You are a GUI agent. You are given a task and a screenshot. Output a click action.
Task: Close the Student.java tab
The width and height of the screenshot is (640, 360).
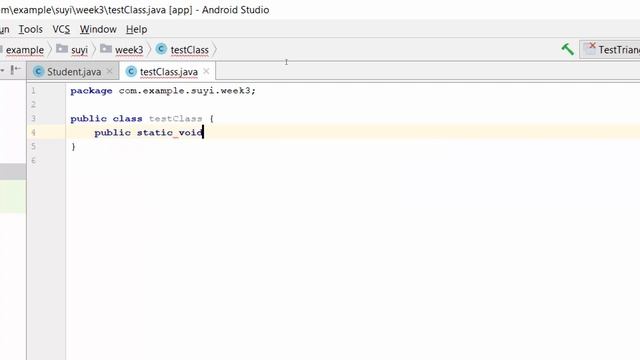109,71
